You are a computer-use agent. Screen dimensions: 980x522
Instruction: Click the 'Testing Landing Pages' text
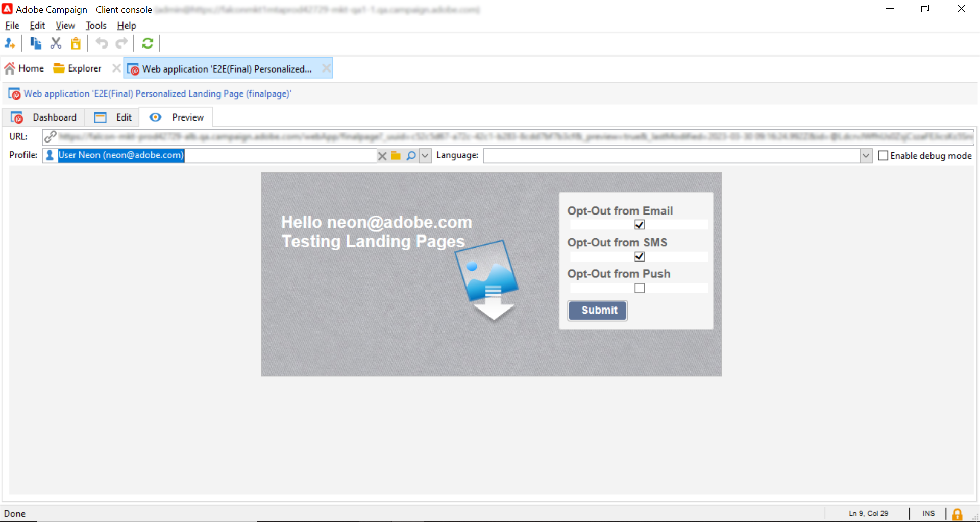[373, 241]
